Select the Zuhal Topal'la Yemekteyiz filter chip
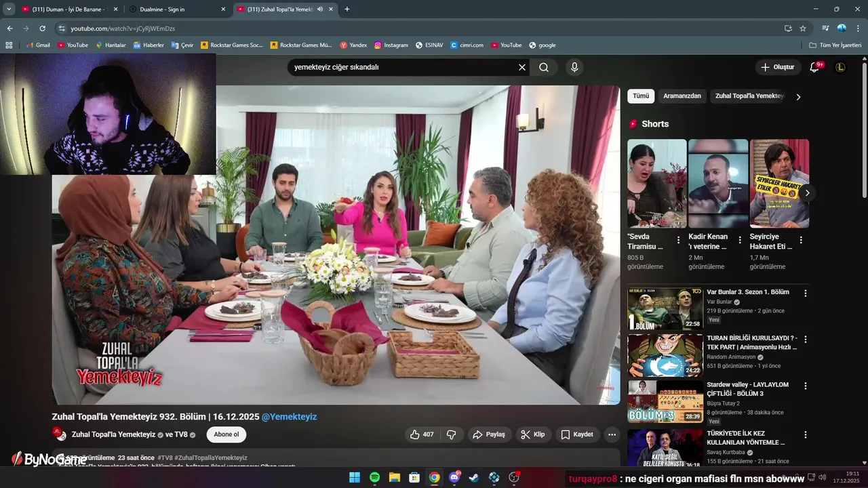This screenshot has width=868, height=488. click(x=749, y=96)
